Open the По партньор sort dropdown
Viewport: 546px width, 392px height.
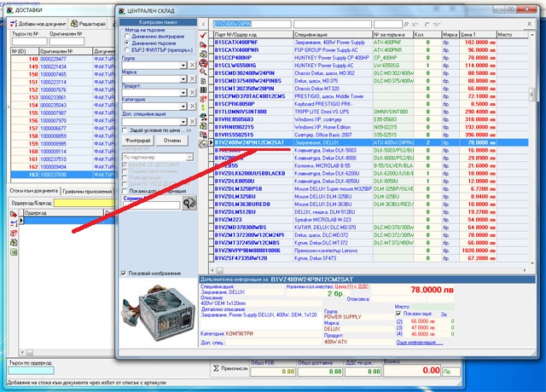(189, 157)
